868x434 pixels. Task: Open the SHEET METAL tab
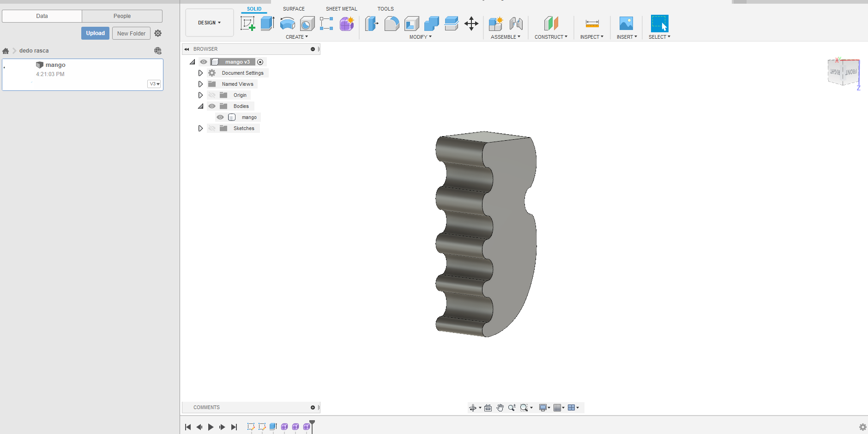pos(341,9)
